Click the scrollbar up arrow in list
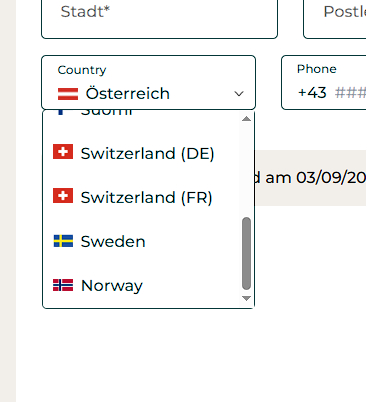This screenshot has width=366, height=402. [246, 119]
